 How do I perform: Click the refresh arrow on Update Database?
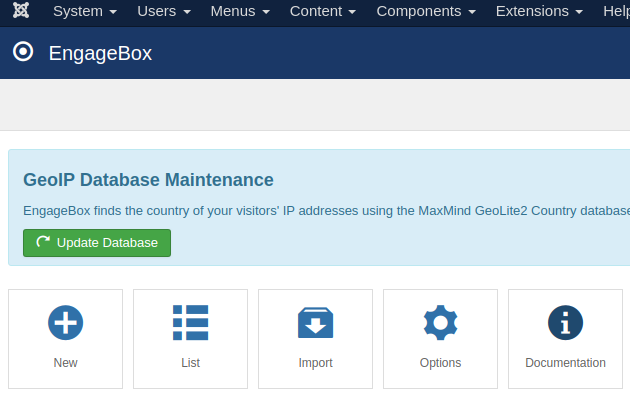click(43, 242)
